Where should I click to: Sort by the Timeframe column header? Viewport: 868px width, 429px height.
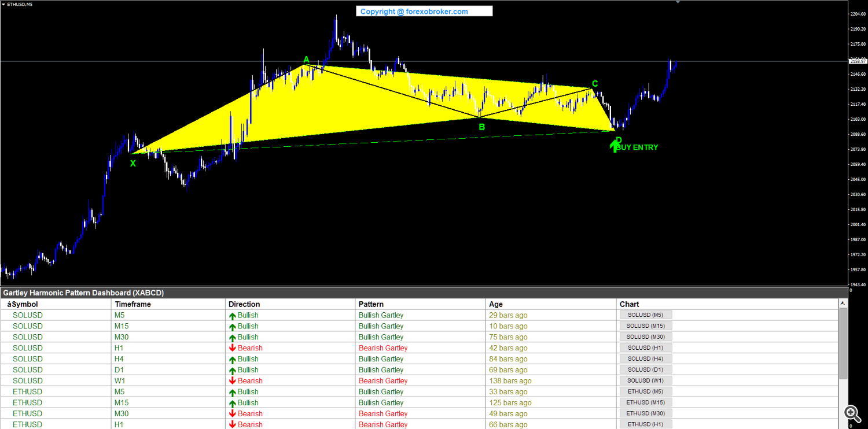click(x=168, y=304)
